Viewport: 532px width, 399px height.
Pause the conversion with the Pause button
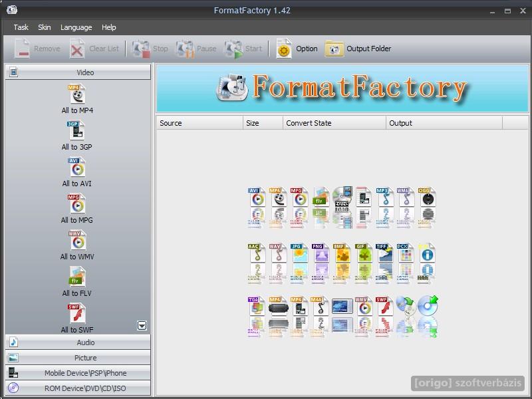pyautogui.click(x=196, y=49)
